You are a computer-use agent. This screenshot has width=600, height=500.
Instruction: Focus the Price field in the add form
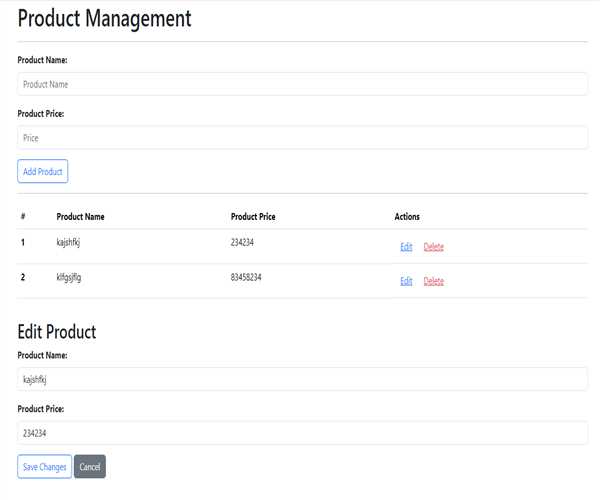point(300,137)
